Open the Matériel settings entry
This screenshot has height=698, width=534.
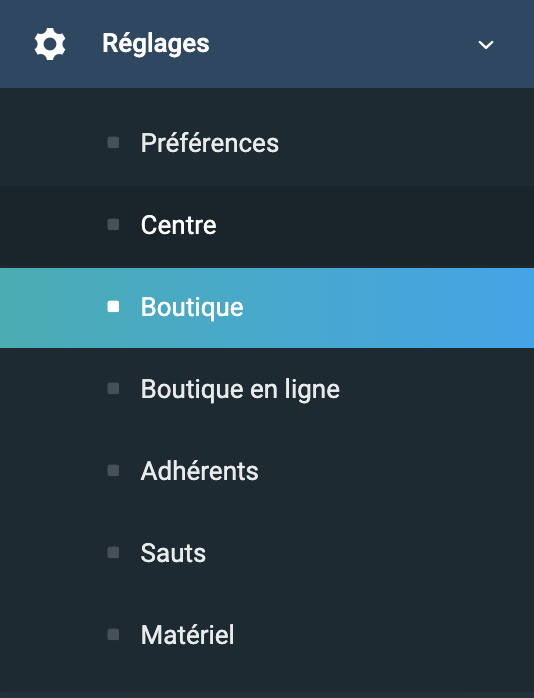(x=267, y=635)
